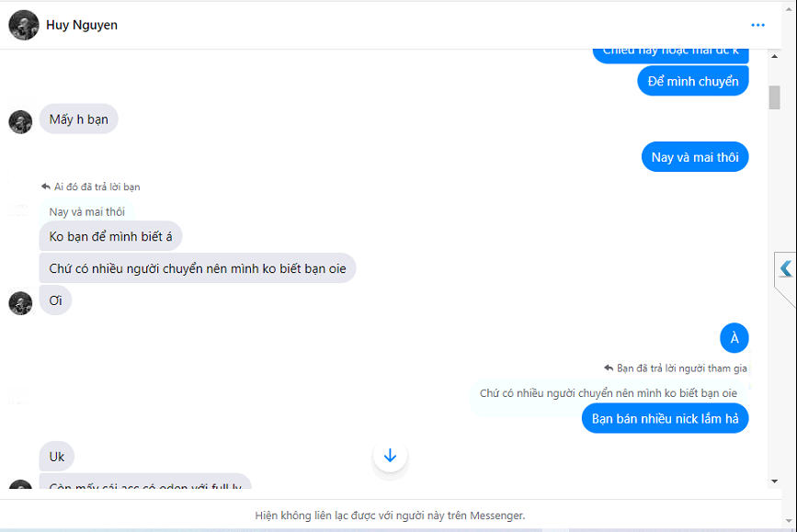
Task: Click Huy Nguyen's header profile picture
Action: click(23, 25)
